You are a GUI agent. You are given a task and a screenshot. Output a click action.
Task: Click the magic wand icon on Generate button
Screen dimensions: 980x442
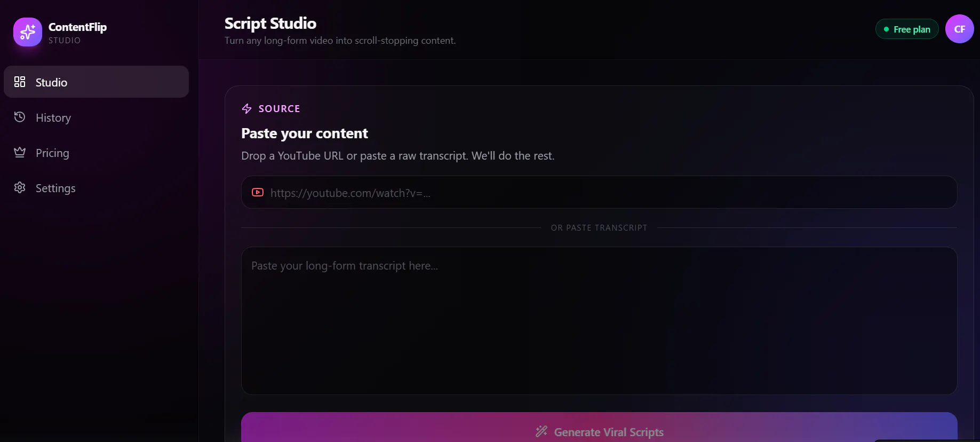point(541,431)
